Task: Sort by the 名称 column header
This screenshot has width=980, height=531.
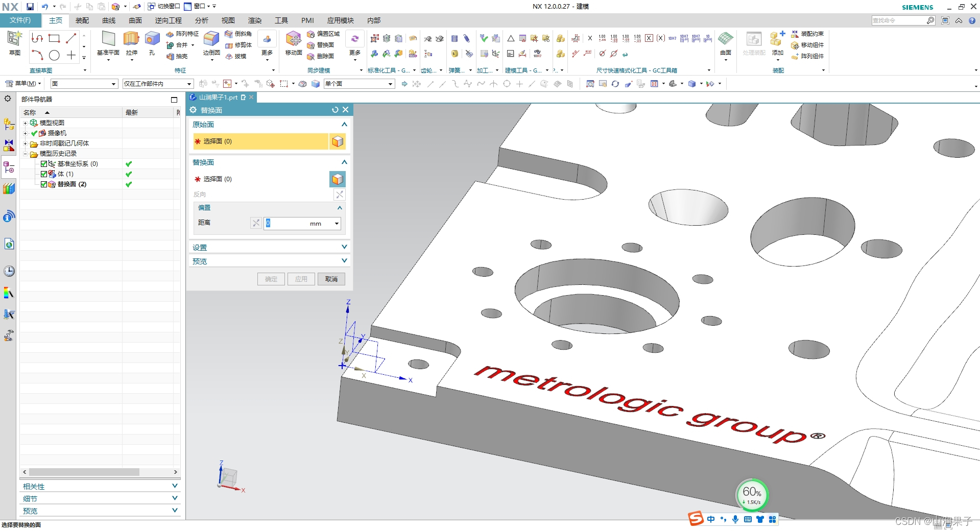Action: [x=71, y=112]
